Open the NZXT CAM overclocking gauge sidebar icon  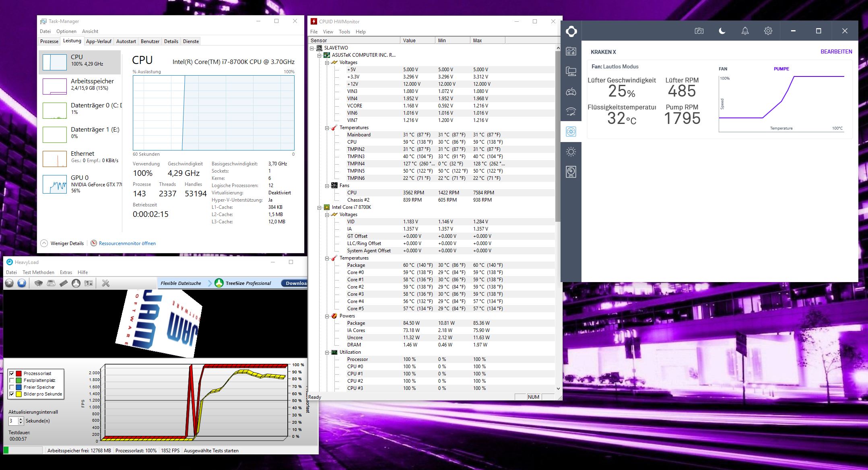coord(571,111)
